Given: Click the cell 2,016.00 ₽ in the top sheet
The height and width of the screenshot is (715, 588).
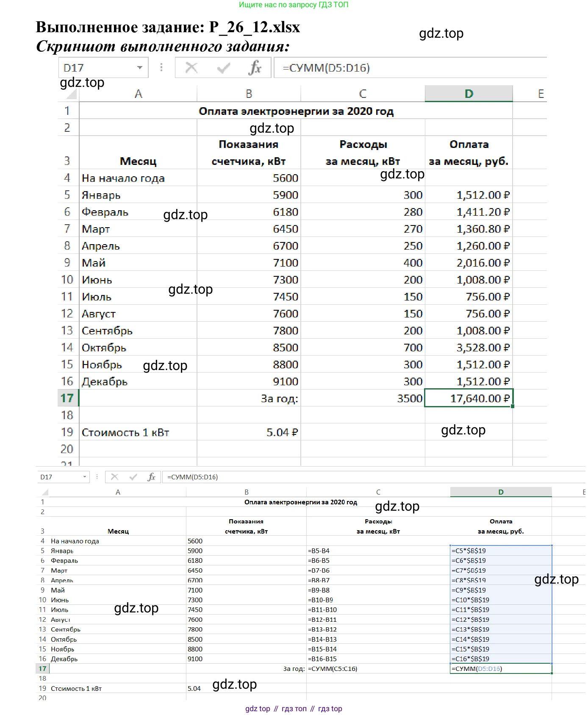Looking at the screenshot, I should pyautogui.click(x=469, y=263).
